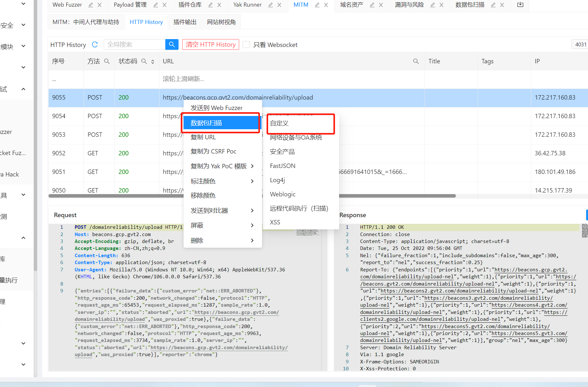Choose 网络设备与OA系统 scan type

(x=301, y=137)
